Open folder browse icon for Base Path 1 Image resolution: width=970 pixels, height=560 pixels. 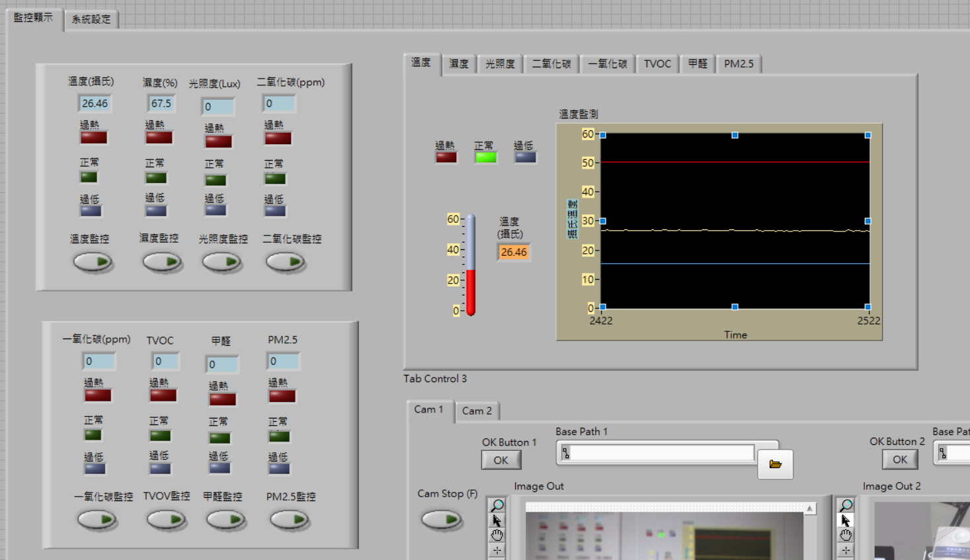click(775, 464)
